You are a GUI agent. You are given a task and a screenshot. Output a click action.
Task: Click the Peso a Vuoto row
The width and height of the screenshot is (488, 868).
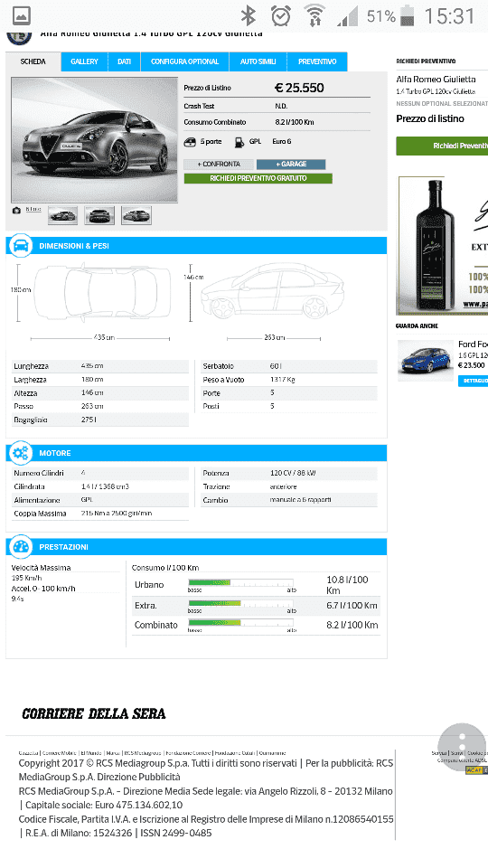tap(290, 380)
